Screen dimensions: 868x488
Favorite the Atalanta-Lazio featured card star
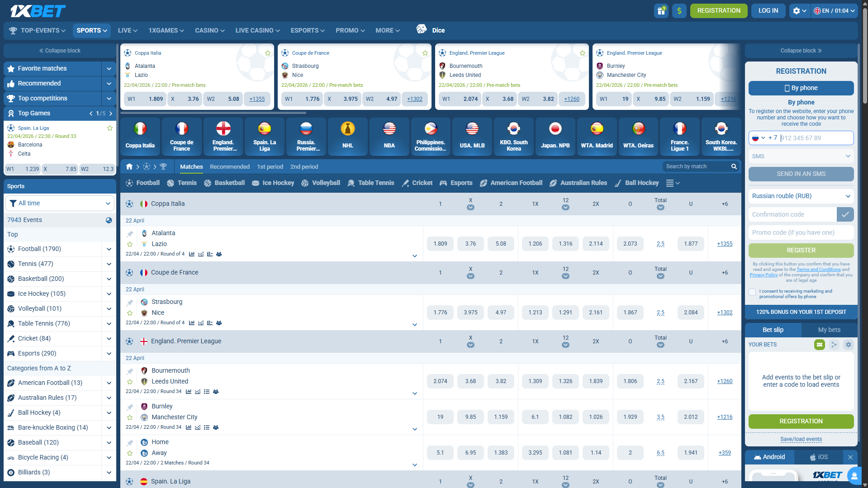coord(268,53)
